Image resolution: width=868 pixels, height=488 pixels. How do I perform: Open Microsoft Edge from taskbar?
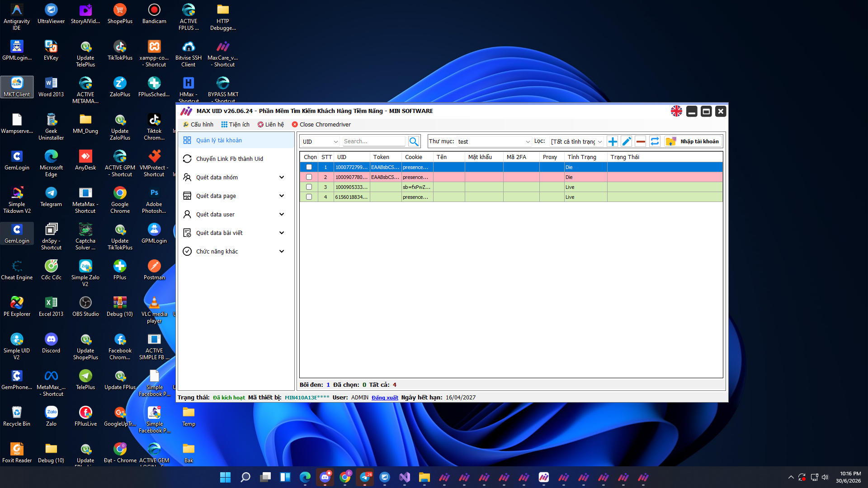click(x=305, y=477)
